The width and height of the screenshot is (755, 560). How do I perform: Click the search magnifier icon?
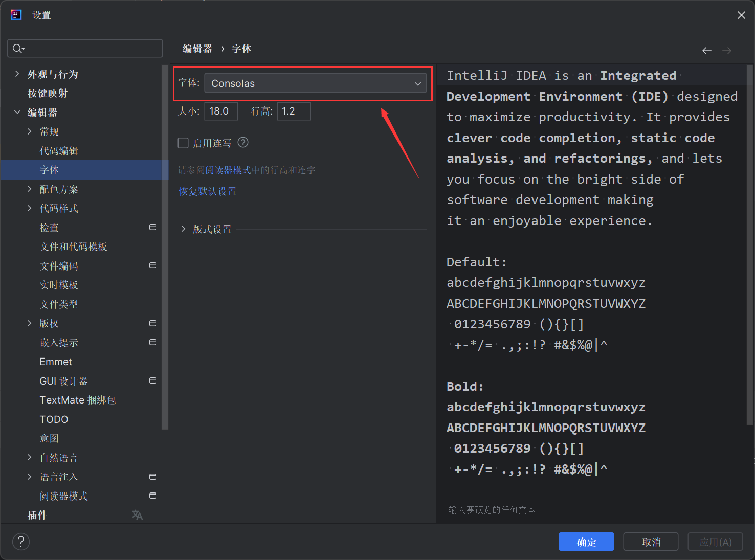coord(18,49)
